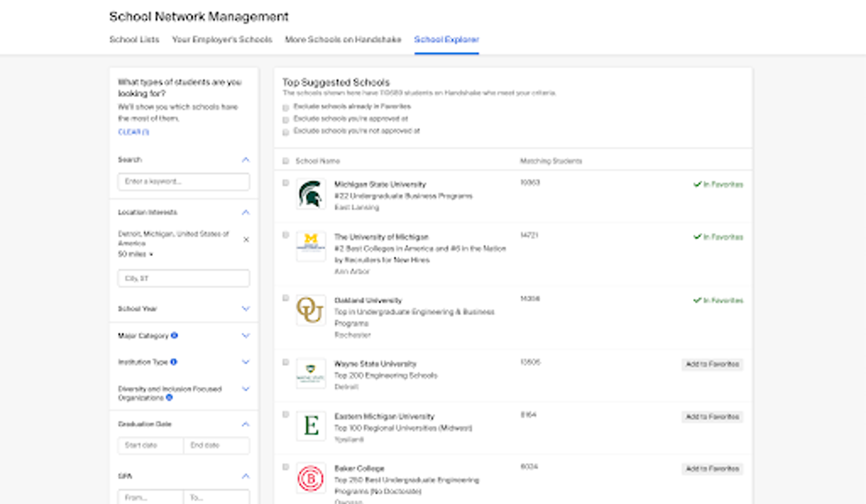Collapse the Graduation Date section

coord(245,424)
